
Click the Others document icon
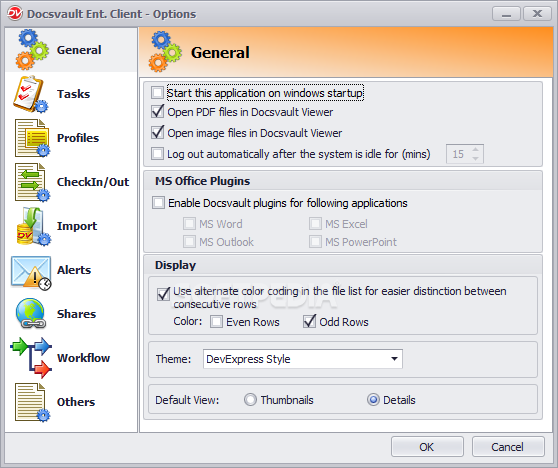[32, 402]
